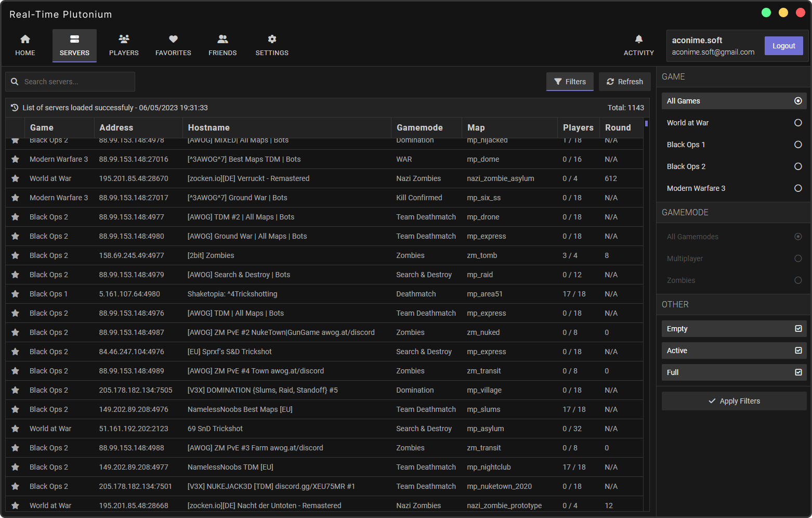Viewport: 812px width, 518px height.
Task: Collapse the Filters panel
Action: pyautogui.click(x=570, y=82)
